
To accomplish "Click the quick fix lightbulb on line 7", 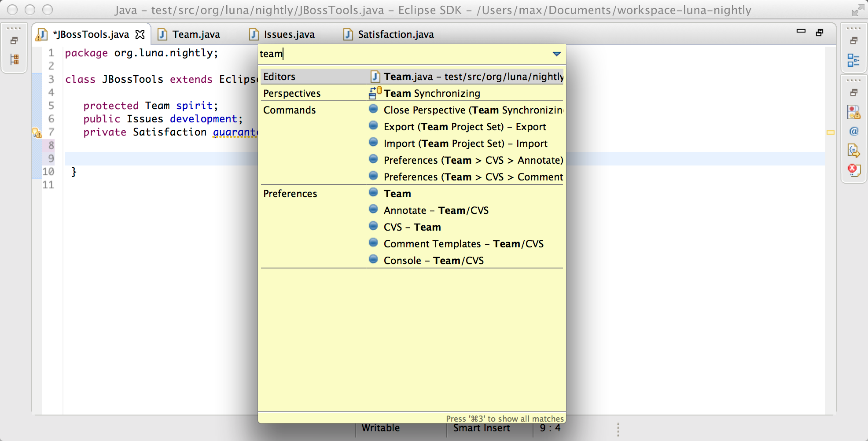I will tap(37, 132).
